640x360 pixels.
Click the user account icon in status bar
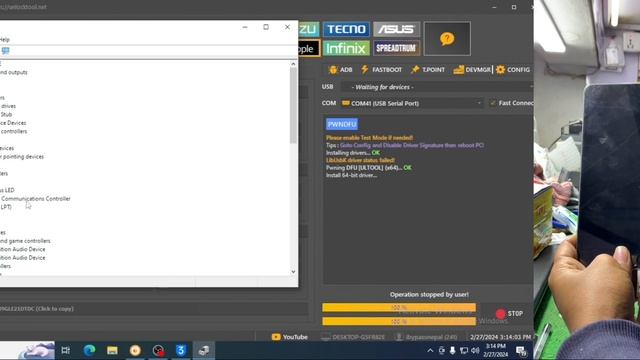[x=399, y=337]
